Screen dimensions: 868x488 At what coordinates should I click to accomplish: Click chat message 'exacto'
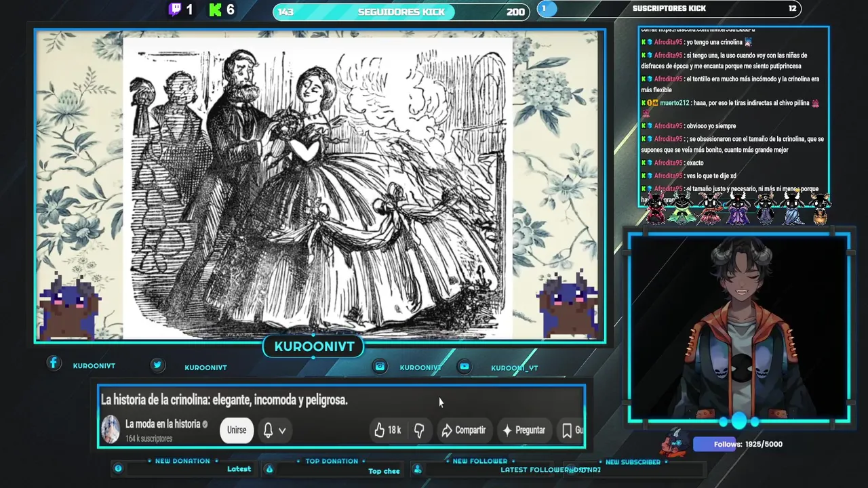coord(672,163)
